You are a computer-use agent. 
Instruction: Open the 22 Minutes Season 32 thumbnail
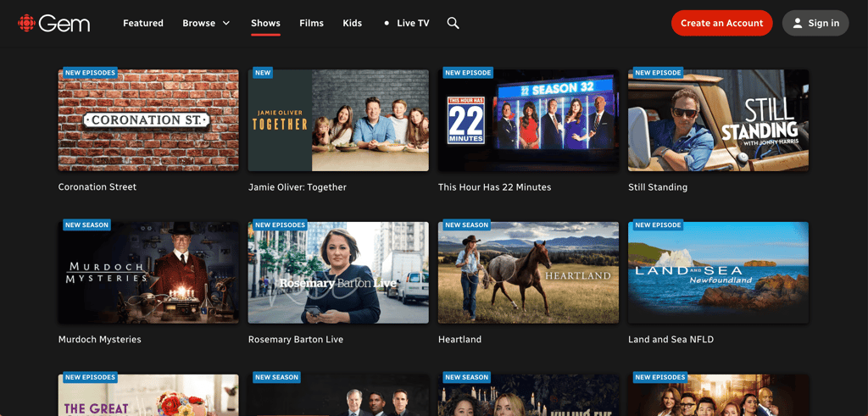529,120
